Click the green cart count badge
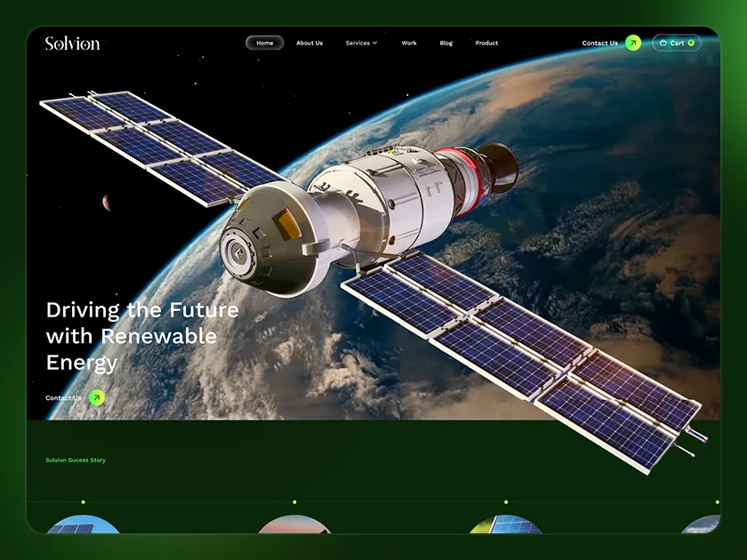The image size is (747, 560). coord(691,43)
